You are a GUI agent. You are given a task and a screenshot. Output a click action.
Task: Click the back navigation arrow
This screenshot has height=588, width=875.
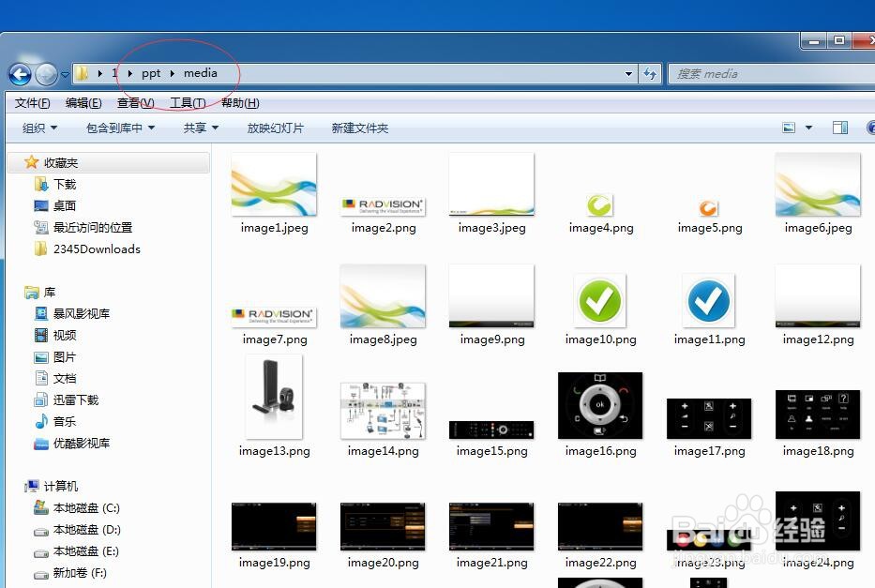[x=20, y=74]
